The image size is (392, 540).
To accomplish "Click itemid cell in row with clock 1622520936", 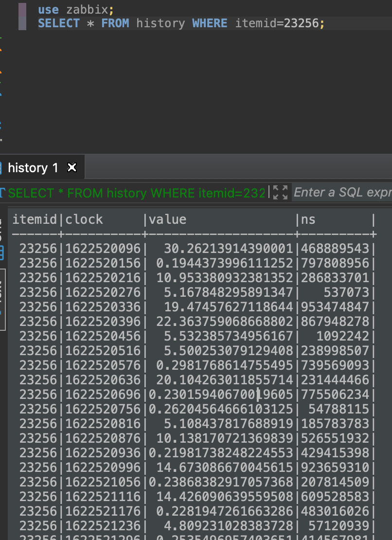I will (x=38, y=452).
